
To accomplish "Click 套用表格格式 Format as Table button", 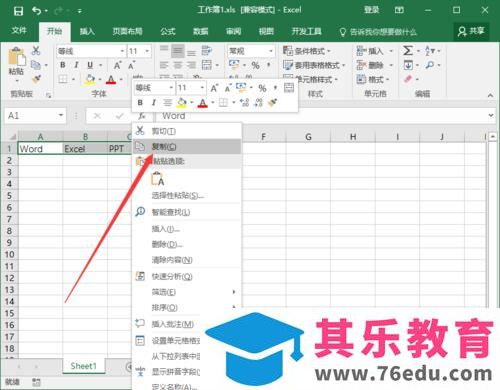I will [314, 65].
